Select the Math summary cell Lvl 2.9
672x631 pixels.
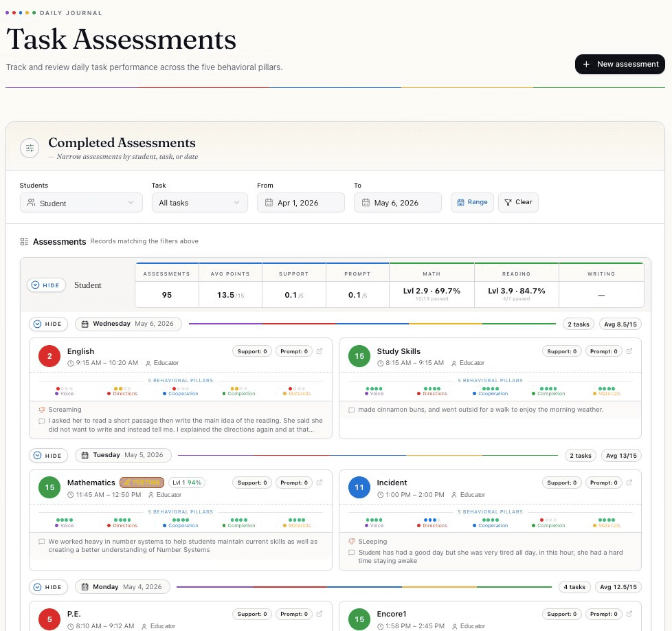coord(432,294)
